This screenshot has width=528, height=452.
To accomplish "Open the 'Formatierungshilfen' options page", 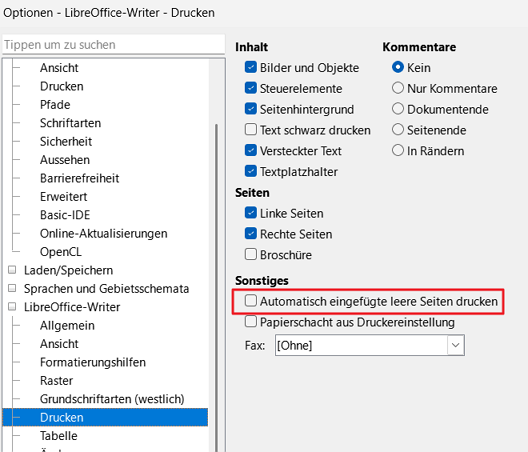I will point(93,362).
